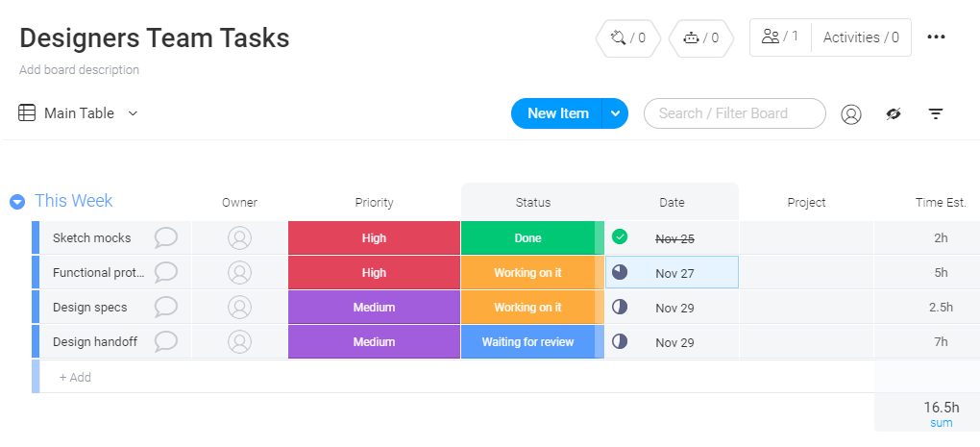Click the owner avatar for Functional prototype

239,273
